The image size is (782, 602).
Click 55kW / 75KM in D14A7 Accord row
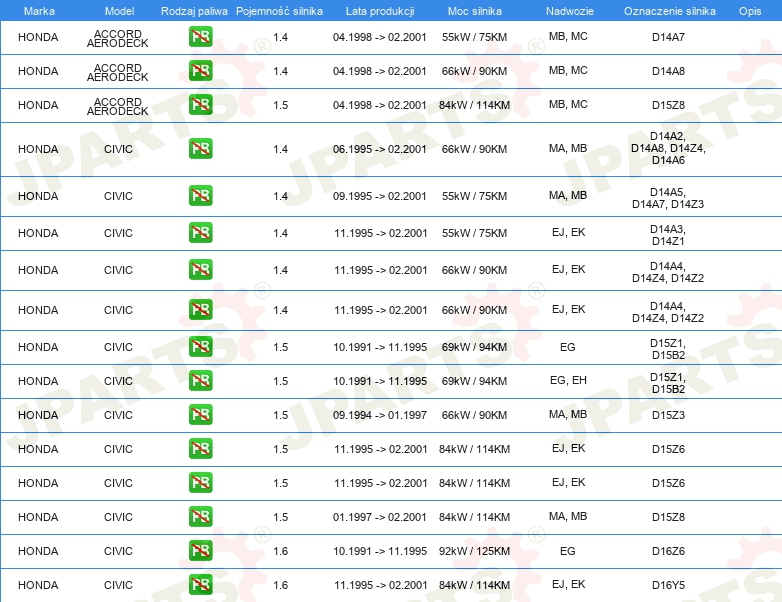pyautogui.click(x=474, y=37)
